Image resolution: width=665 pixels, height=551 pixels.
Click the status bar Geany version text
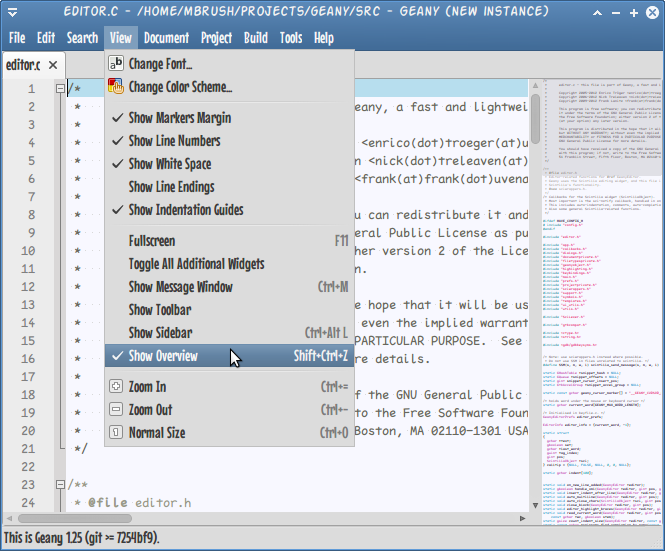click(x=82, y=538)
